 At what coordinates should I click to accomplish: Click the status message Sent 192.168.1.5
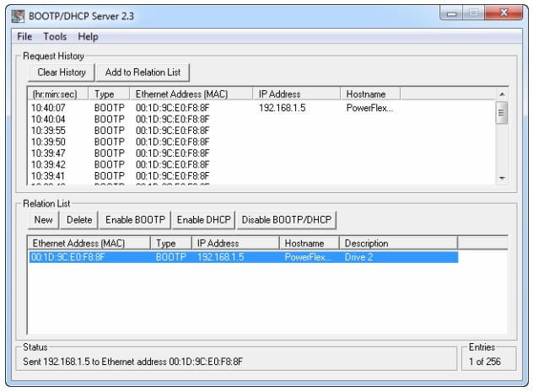pyautogui.click(x=133, y=362)
